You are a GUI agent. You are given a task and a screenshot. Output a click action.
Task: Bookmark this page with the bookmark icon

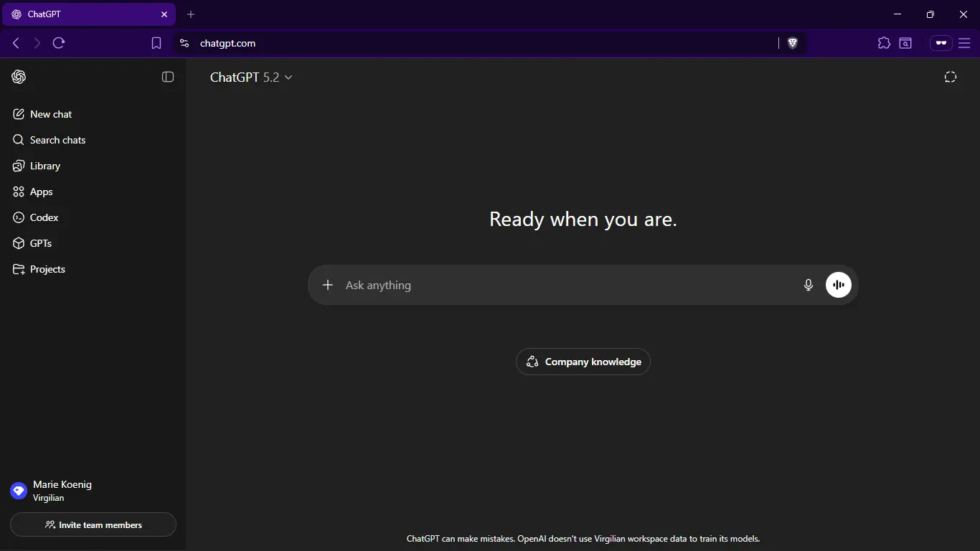pyautogui.click(x=156, y=43)
